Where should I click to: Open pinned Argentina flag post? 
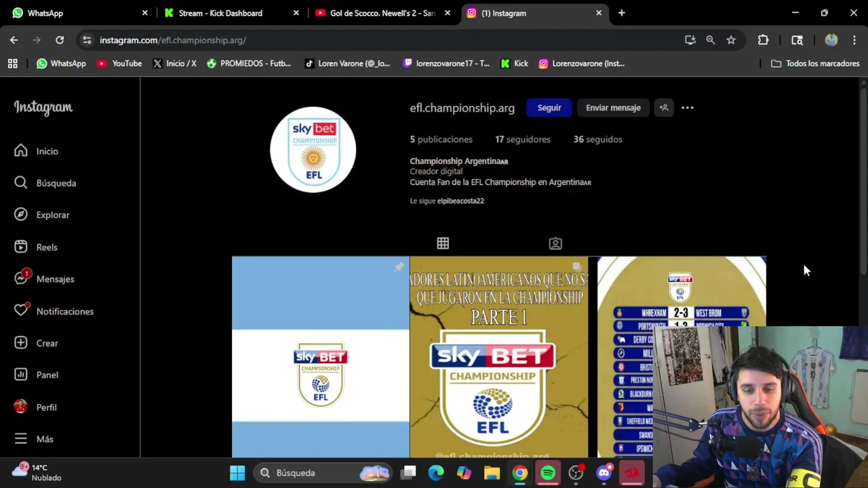coord(321,357)
